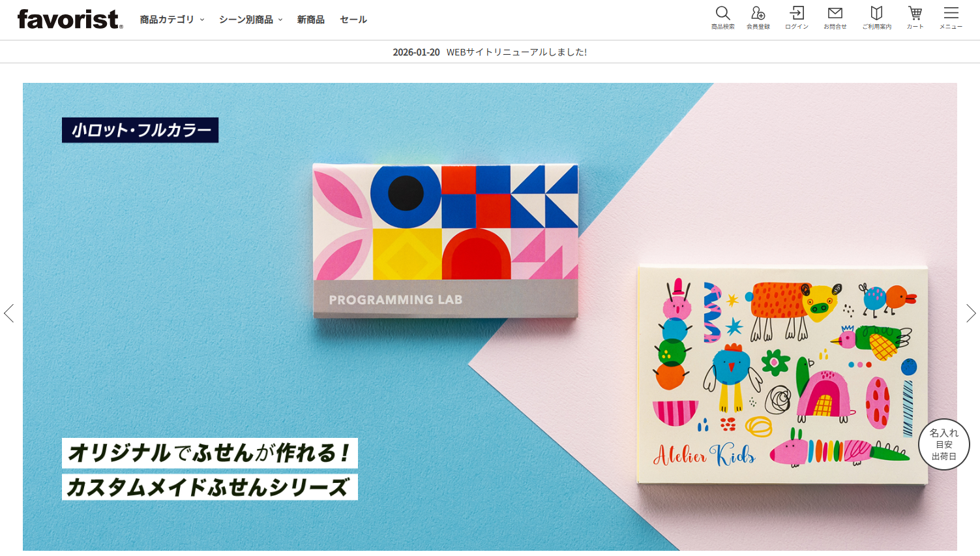Open WEBサイトリニューアルしました news link

coord(516,52)
